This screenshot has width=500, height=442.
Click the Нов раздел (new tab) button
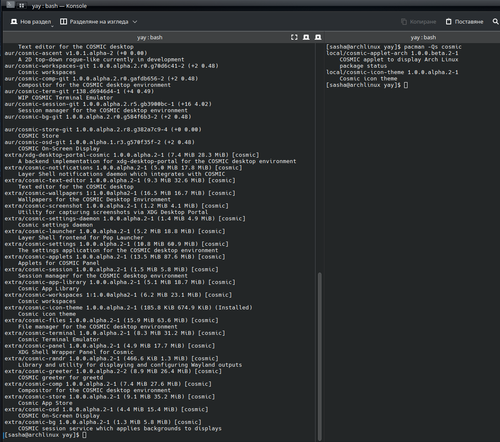[31, 22]
